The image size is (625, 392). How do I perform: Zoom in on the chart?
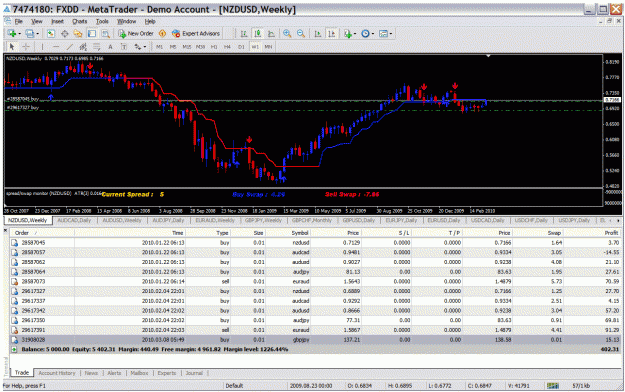point(287,34)
